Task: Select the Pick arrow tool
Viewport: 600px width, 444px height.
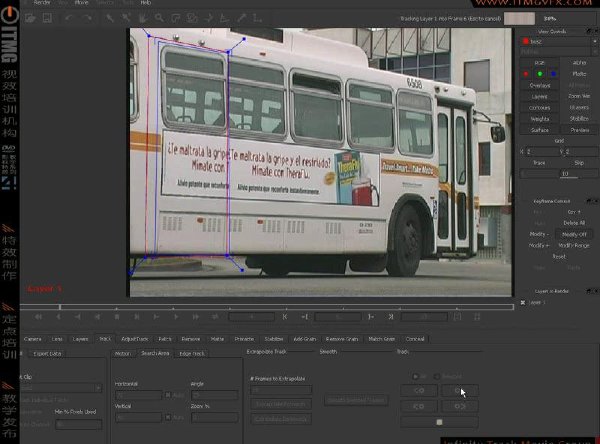Action: tap(110, 18)
